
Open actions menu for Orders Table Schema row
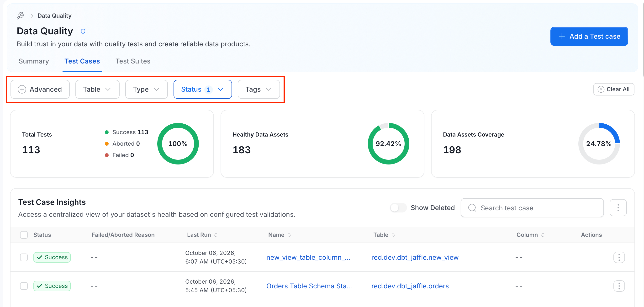pyautogui.click(x=619, y=286)
